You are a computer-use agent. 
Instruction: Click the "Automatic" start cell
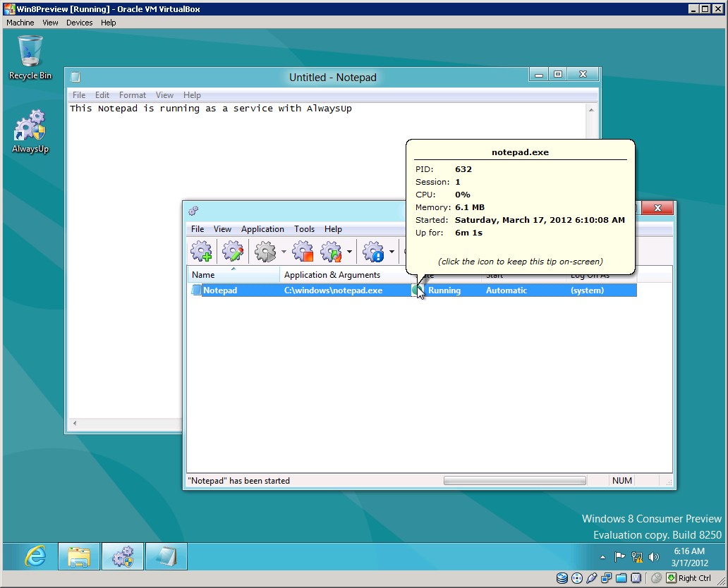[506, 290]
